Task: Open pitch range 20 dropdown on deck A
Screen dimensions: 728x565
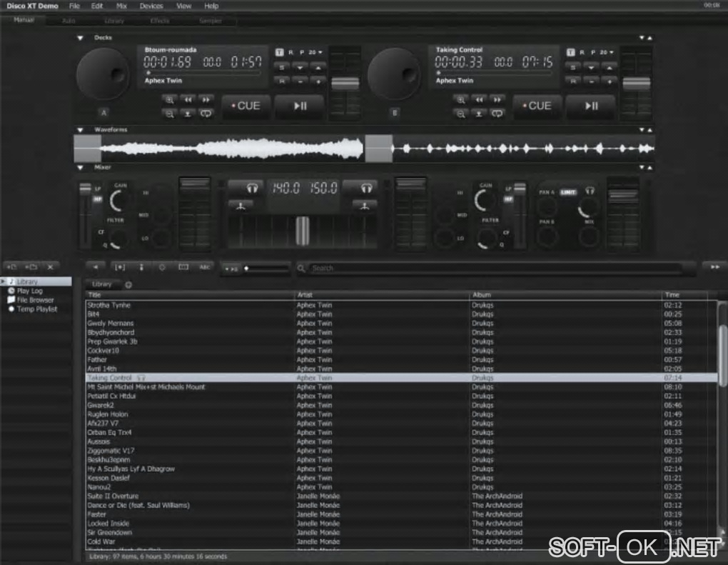Action: [x=315, y=53]
